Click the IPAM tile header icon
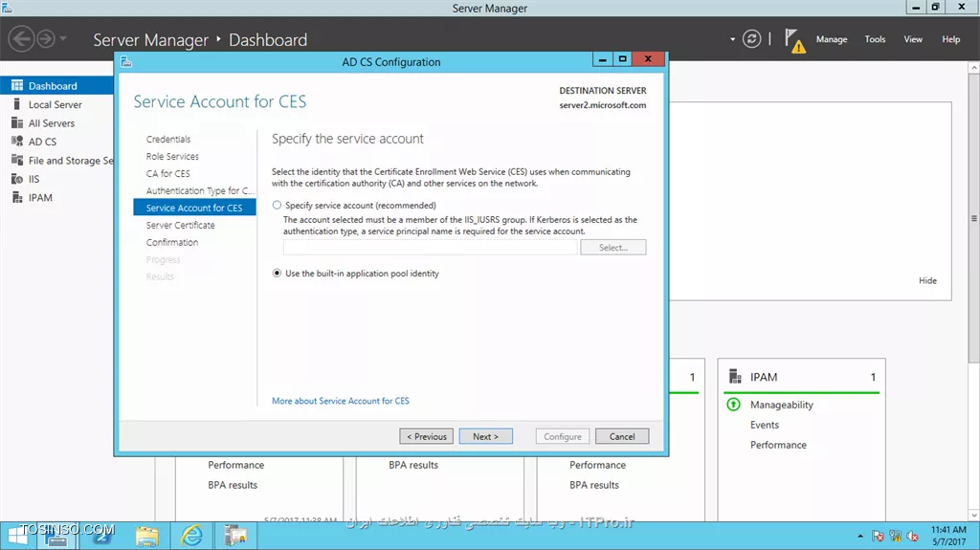Image resolution: width=980 pixels, height=550 pixels. (x=735, y=377)
